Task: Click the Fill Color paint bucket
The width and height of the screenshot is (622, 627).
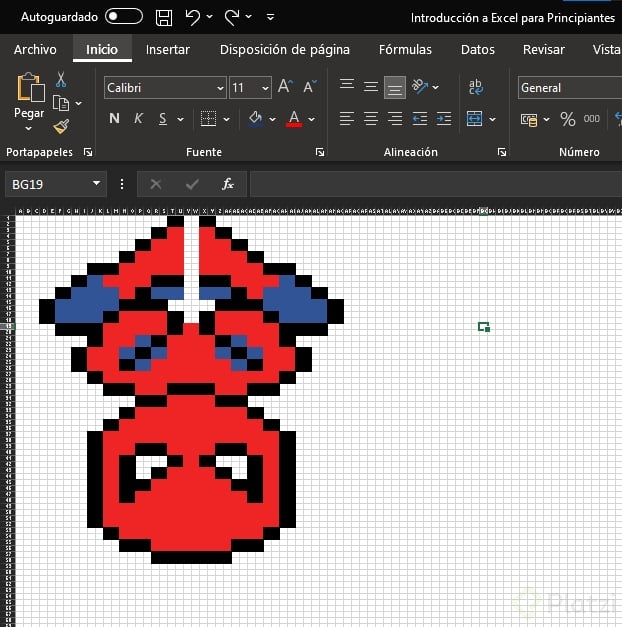Action: tap(255, 119)
